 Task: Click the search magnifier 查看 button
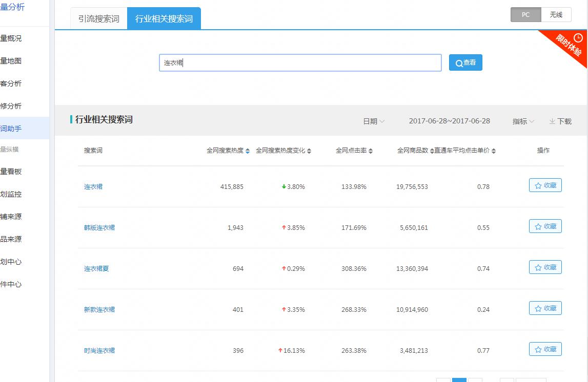[x=465, y=62]
